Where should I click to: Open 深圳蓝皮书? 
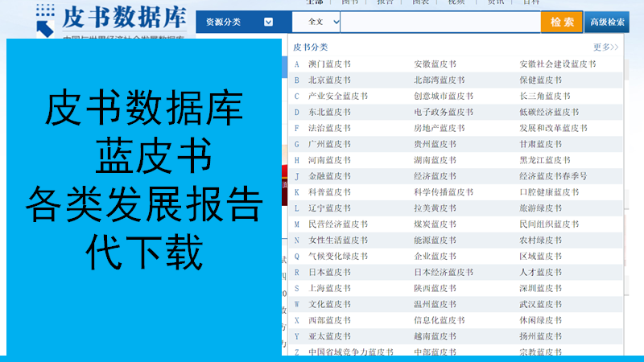pyautogui.click(x=540, y=288)
